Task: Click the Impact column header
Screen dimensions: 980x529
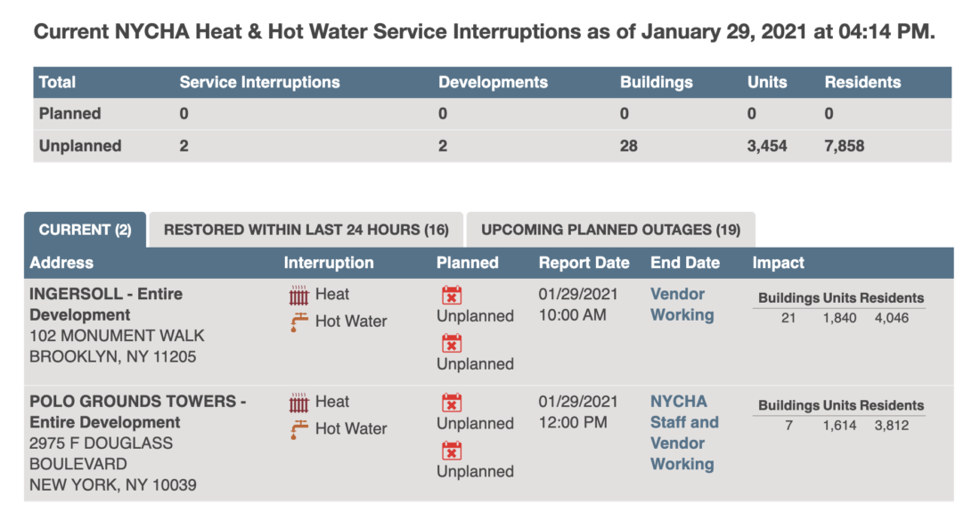Action: coord(778,263)
